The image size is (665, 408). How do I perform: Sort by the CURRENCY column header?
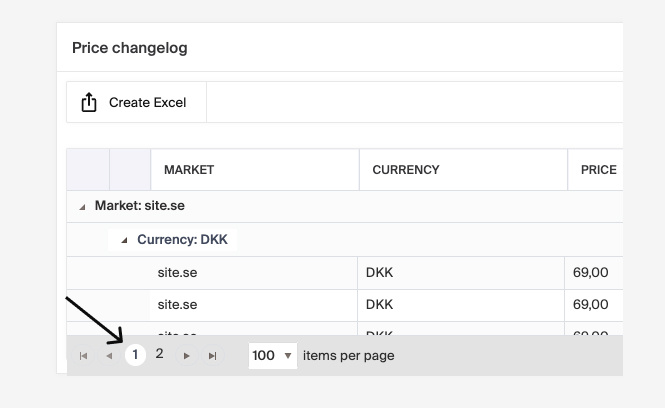(x=405, y=170)
